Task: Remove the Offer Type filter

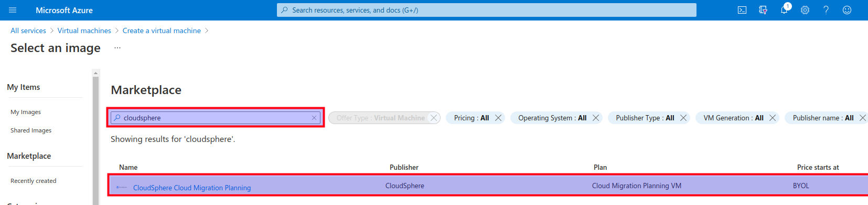Action: click(x=434, y=118)
